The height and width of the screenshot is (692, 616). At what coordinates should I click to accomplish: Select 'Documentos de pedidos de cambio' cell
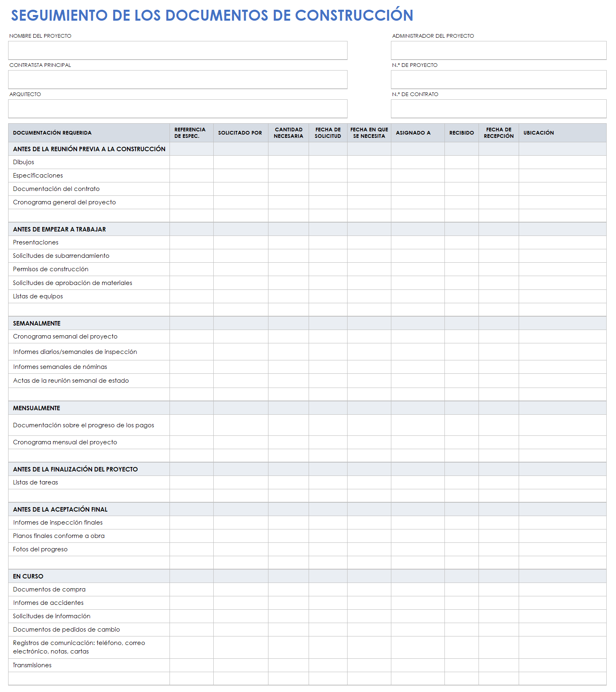[89, 630]
